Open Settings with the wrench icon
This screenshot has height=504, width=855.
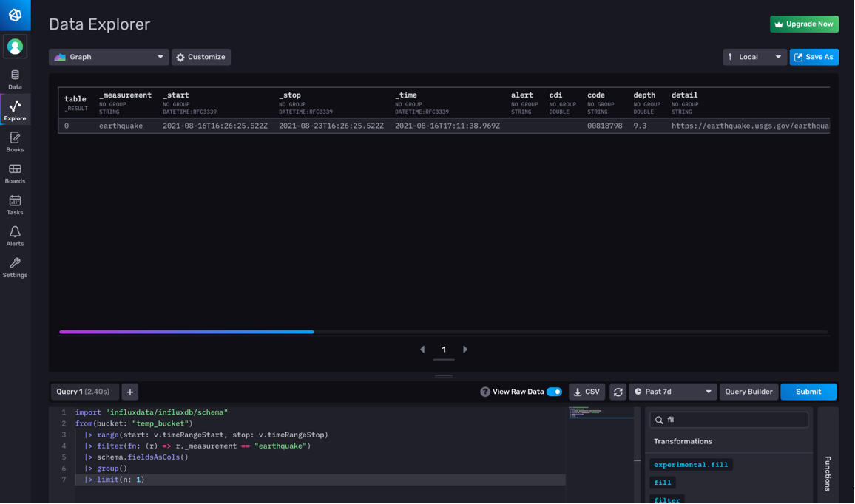(x=15, y=266)
